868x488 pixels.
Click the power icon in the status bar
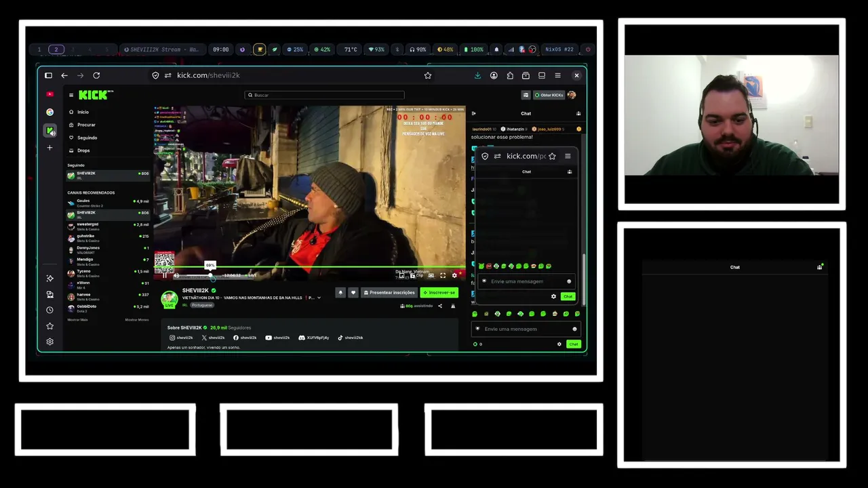(x=588, y=49)
